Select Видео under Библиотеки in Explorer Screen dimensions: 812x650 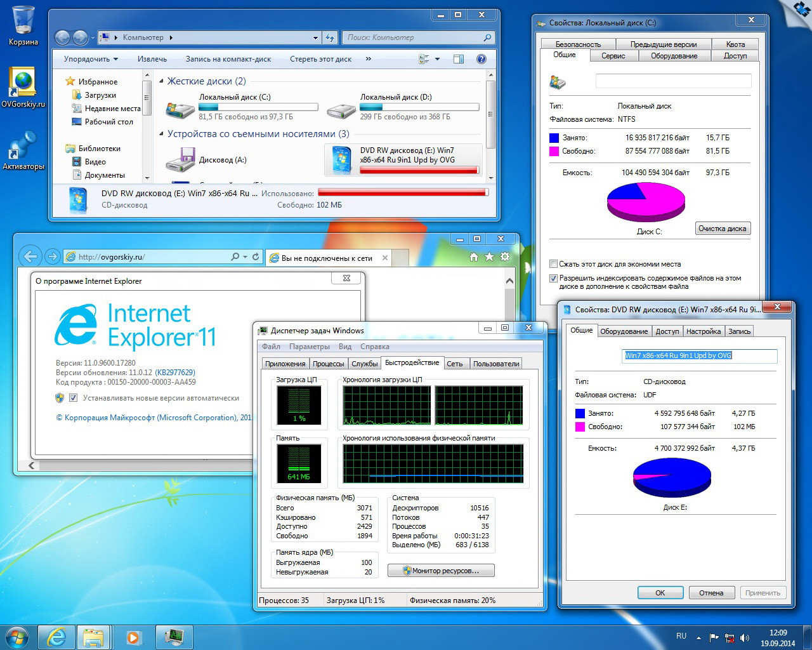click(95, 162)
